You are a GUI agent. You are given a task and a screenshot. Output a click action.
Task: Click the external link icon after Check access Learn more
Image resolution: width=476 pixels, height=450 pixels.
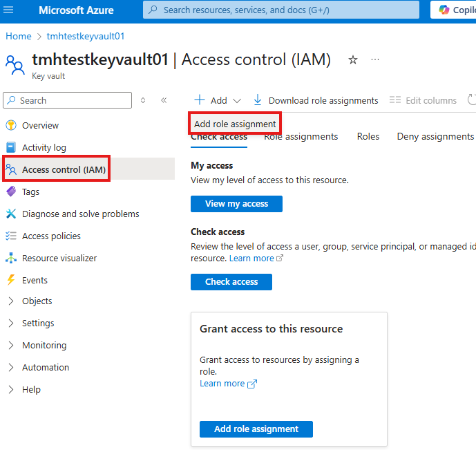coord(280,258)
